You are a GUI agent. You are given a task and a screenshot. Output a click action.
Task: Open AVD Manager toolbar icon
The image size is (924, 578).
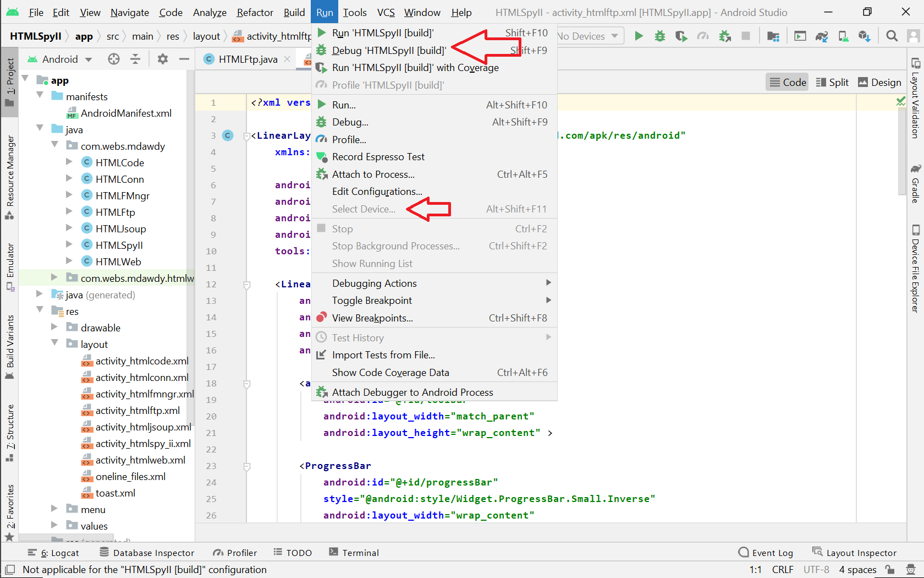click(843, 36)
